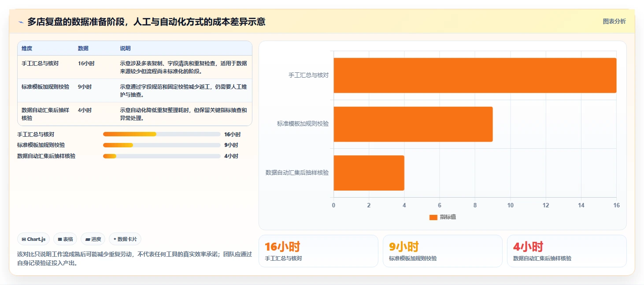Click y-axis label 手工汇总与核对 in chart
The height and width of the screenshot is (285, 644).
(x=308, y=75)
